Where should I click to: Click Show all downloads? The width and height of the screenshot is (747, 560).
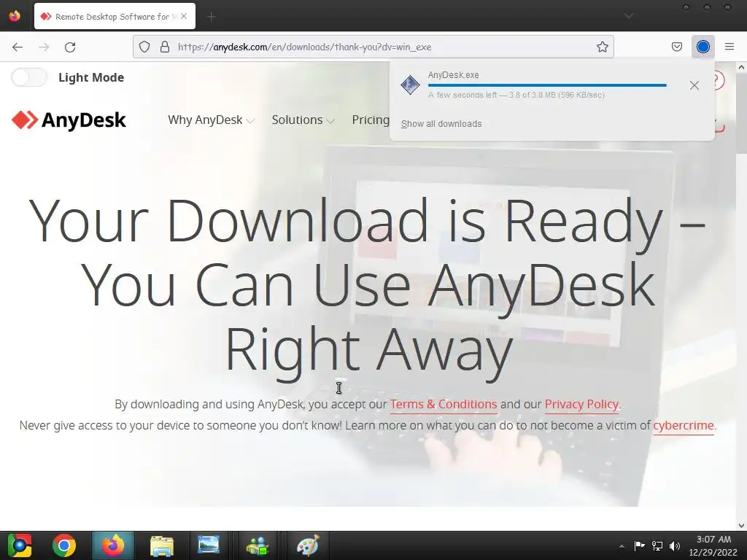point(441,124)
